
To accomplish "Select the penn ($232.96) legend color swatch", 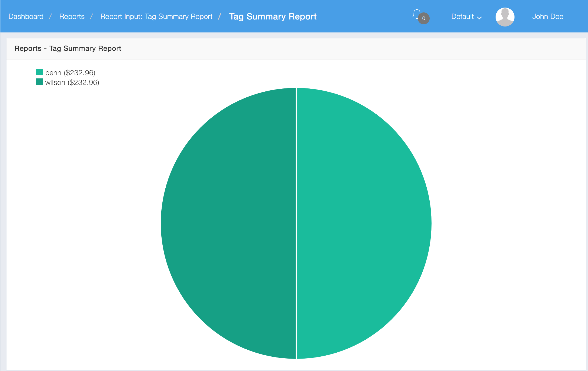I will pos(38,72).
